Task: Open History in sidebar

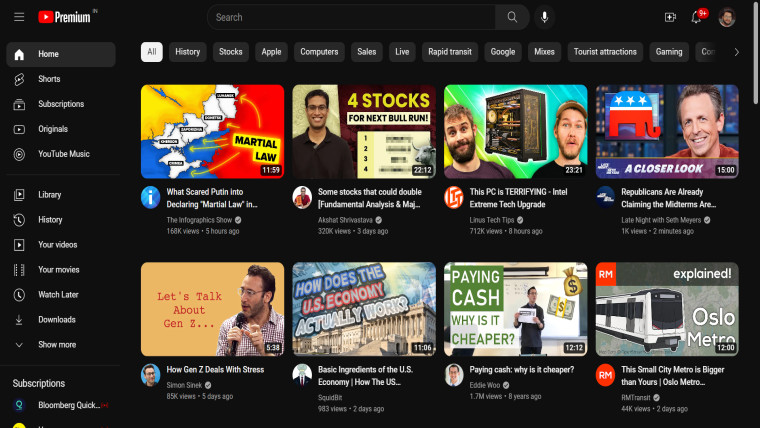Action: tap(61, 220)
